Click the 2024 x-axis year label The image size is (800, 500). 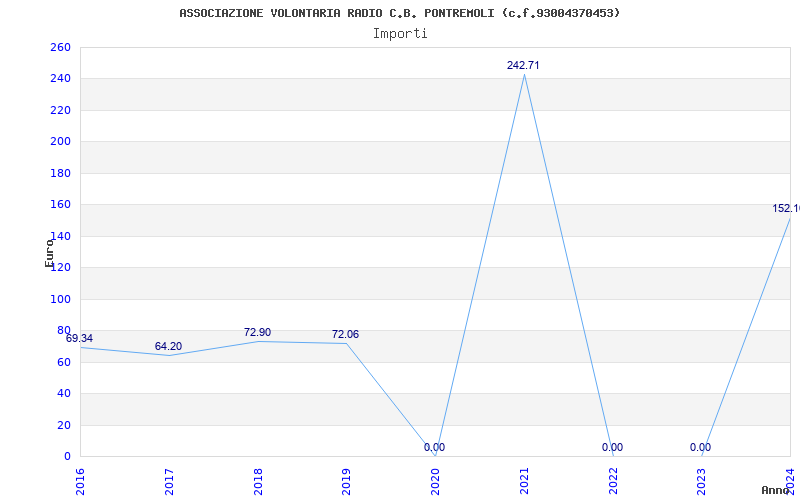pos(790,482)
